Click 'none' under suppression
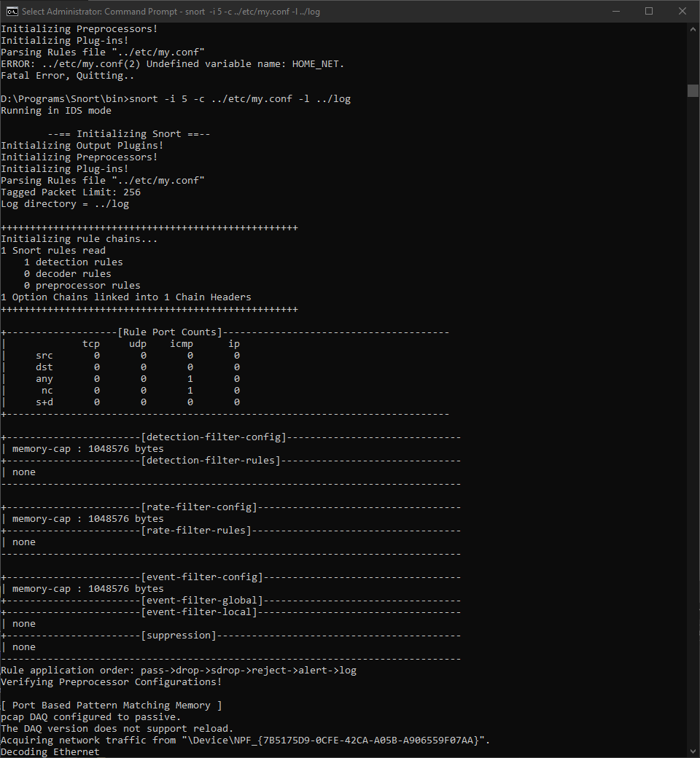Screen dimensions: 700x758 point(24,647)
